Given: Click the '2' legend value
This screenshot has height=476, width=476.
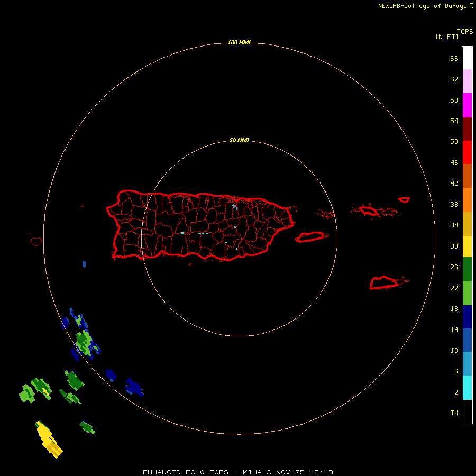Looking at the screenshot, I should tap(456, 392).
